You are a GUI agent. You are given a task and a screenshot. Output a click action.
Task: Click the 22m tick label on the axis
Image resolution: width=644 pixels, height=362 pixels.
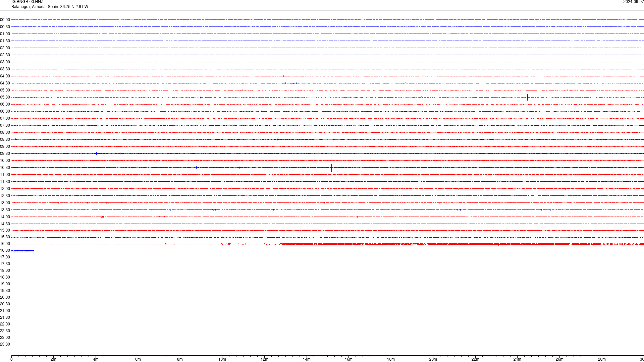click(x=475, y=359)
